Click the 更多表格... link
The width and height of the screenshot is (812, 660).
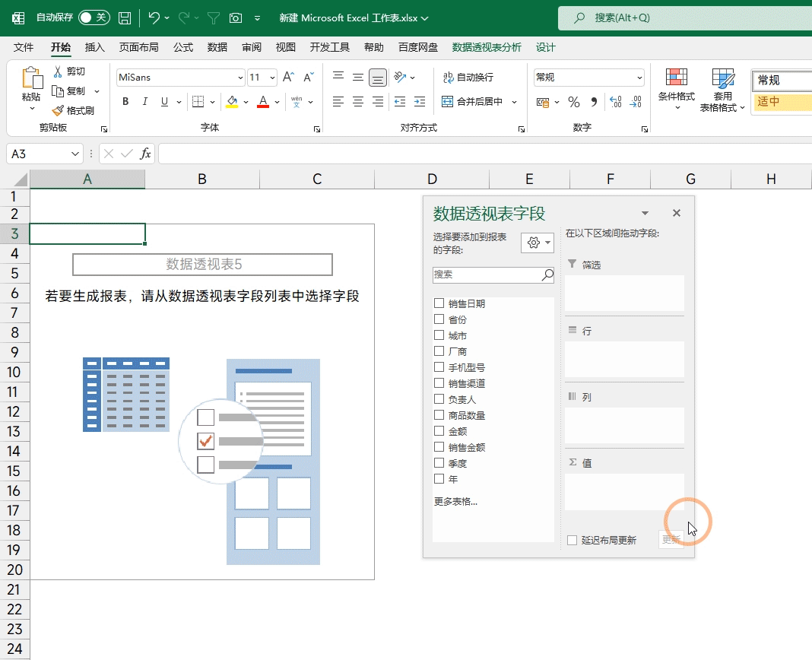click(x=455, y=501)
